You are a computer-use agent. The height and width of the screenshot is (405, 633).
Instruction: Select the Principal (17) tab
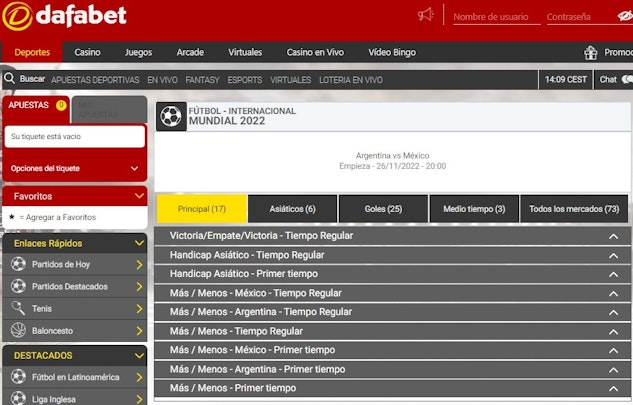pyautogui.click(x=201, y=209)
